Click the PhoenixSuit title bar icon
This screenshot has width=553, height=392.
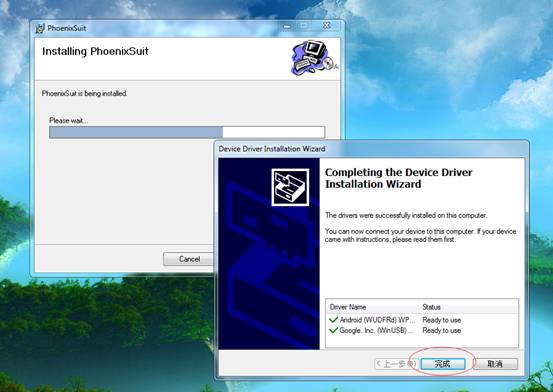(40, 28)
